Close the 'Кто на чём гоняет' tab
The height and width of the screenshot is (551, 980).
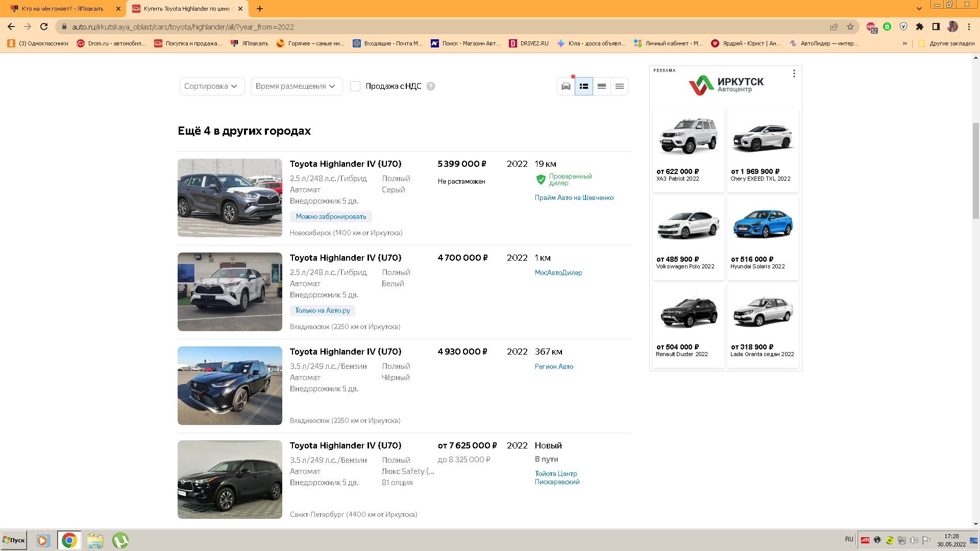pos(118,9)
